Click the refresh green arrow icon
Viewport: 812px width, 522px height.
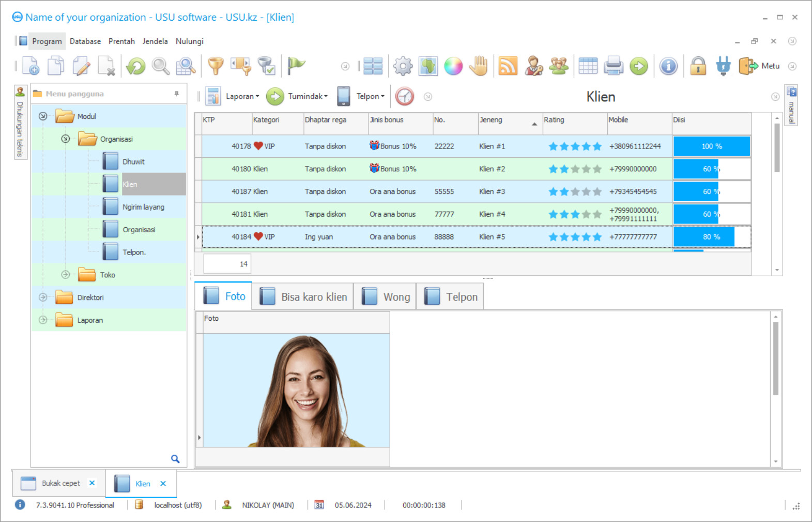point(136,66)
